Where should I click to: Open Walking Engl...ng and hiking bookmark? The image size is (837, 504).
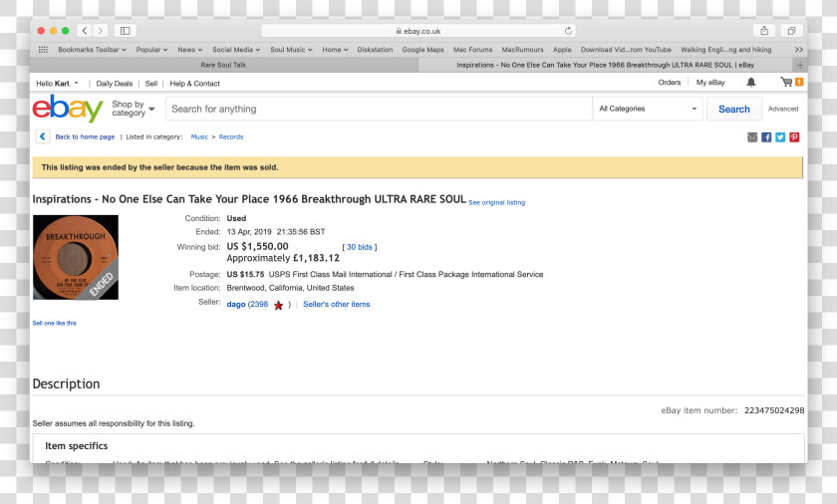coord(726,50)
